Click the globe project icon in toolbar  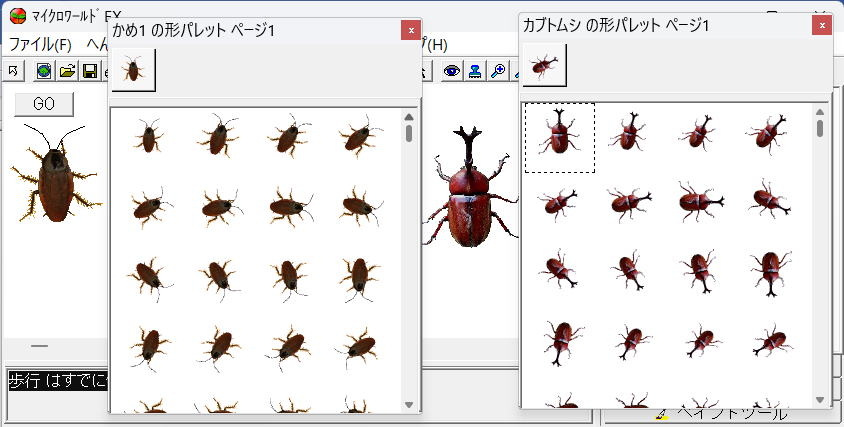click(44, 71)
